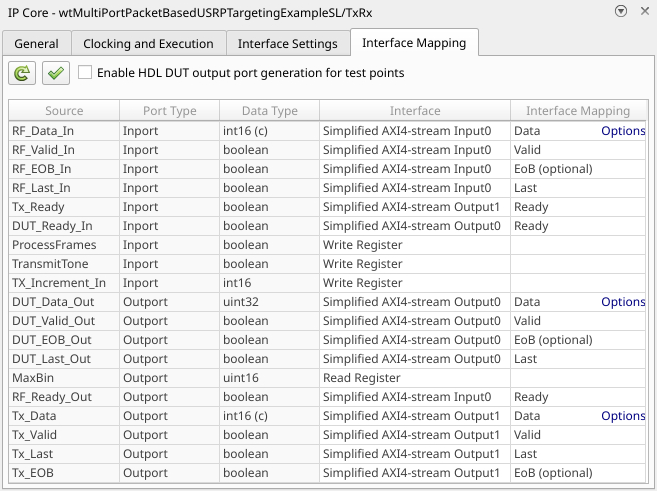Open Interface Mapping dropdown for RF_EOB_In
Screen dimensions: 657x491
pos(578,169)
